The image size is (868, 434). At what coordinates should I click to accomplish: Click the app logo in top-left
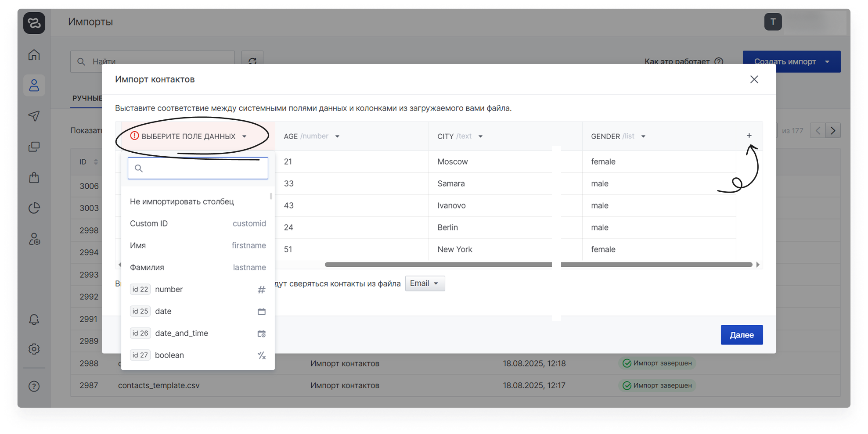pyautogui.click(x=34, y=23)
